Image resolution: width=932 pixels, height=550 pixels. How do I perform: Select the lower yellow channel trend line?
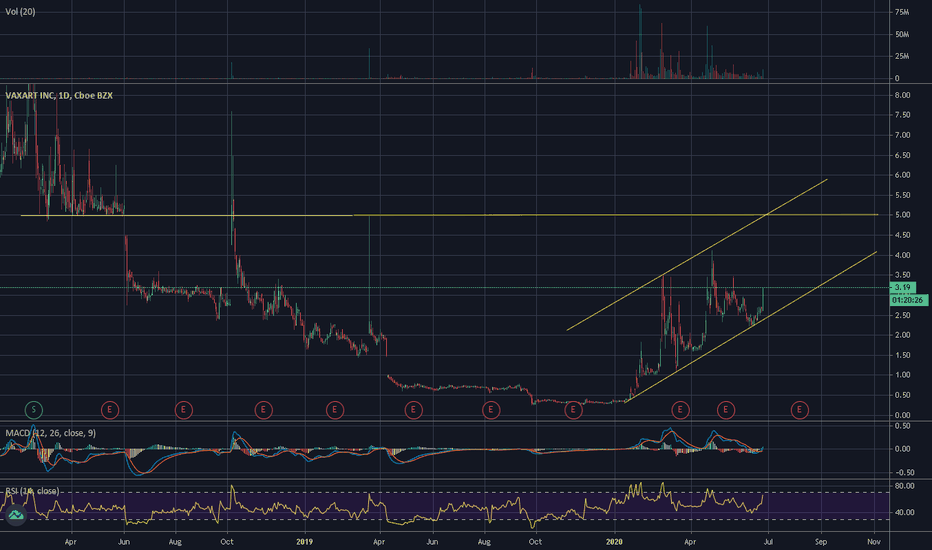click(751, 327)
